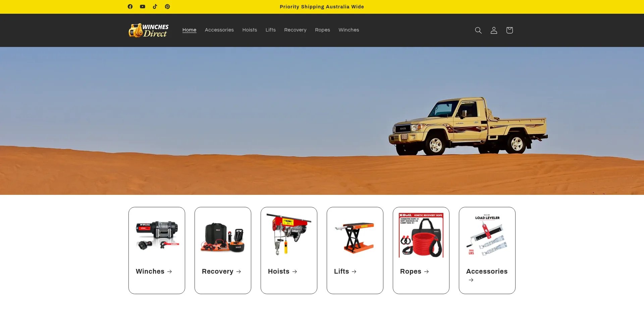Visit the TikTok profile icon
The width and height of the screenshot is (644, 333).
pyautogui.click(x=155, y=7)
